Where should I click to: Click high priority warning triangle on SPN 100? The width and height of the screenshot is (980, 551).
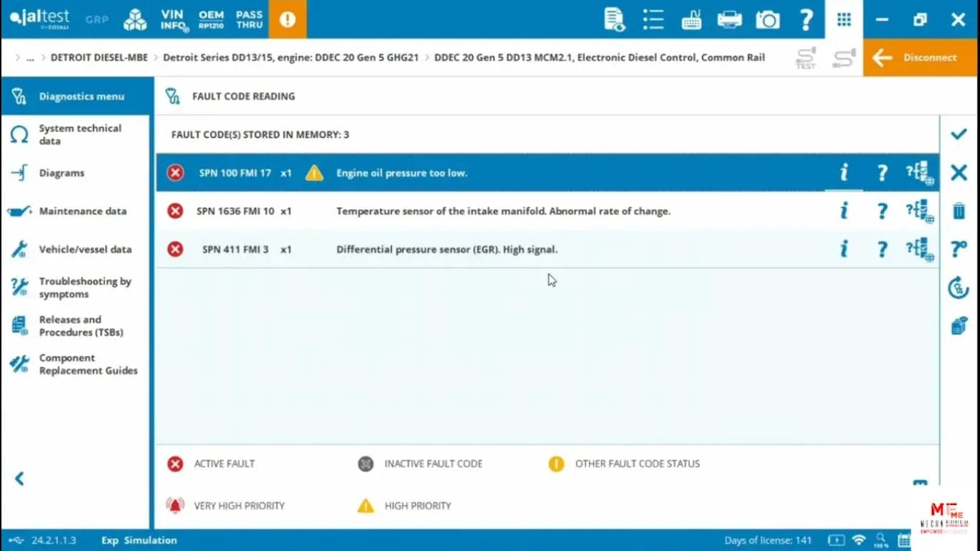(314, 173)
